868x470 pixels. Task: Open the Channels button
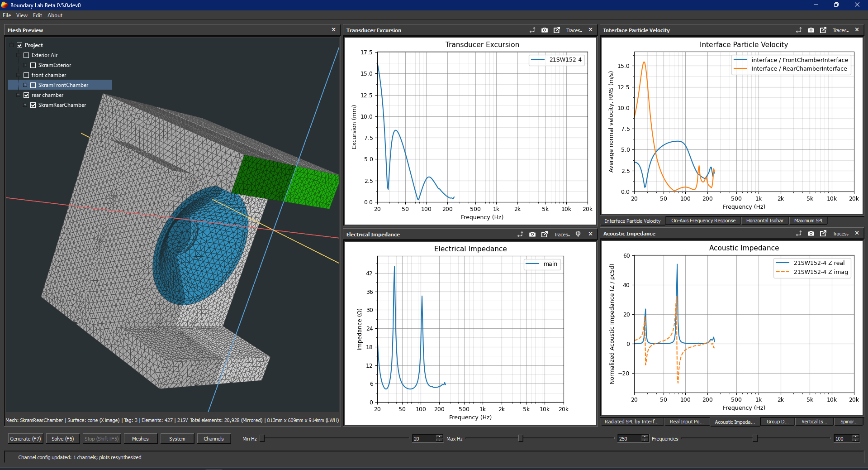(213, 439)
